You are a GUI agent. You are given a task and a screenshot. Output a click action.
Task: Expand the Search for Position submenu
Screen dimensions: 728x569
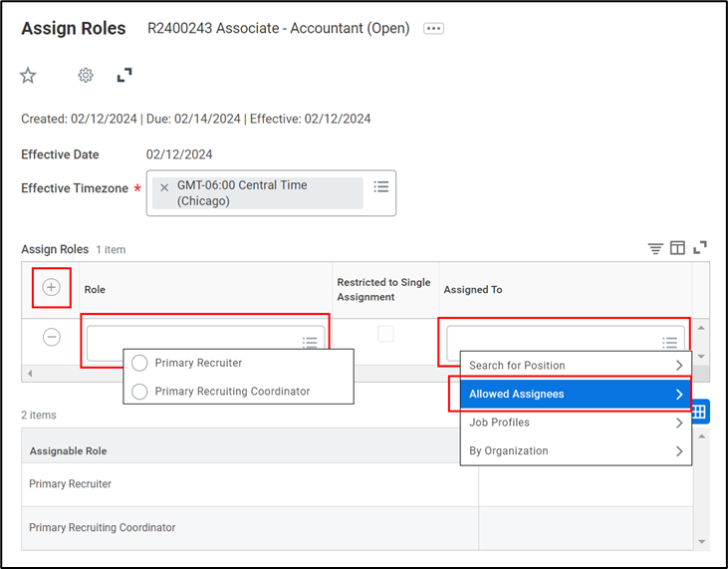575,366
